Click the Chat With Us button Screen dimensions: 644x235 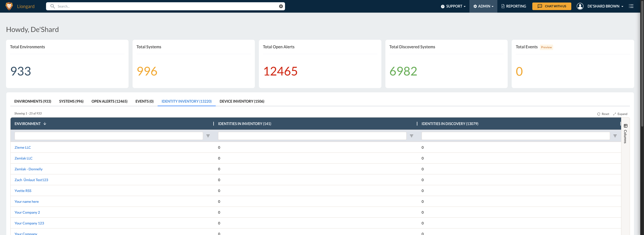click(x=552, y=6)
